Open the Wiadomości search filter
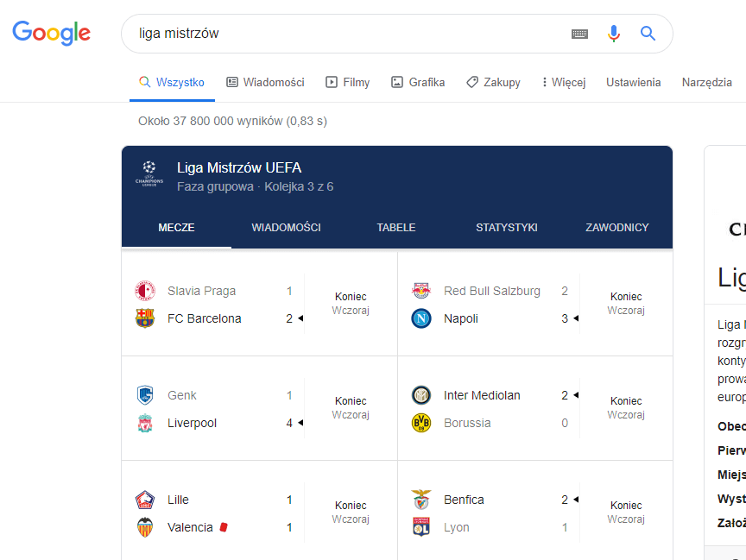The width and height of the screenshot is (746, 560). click(265, 83)
